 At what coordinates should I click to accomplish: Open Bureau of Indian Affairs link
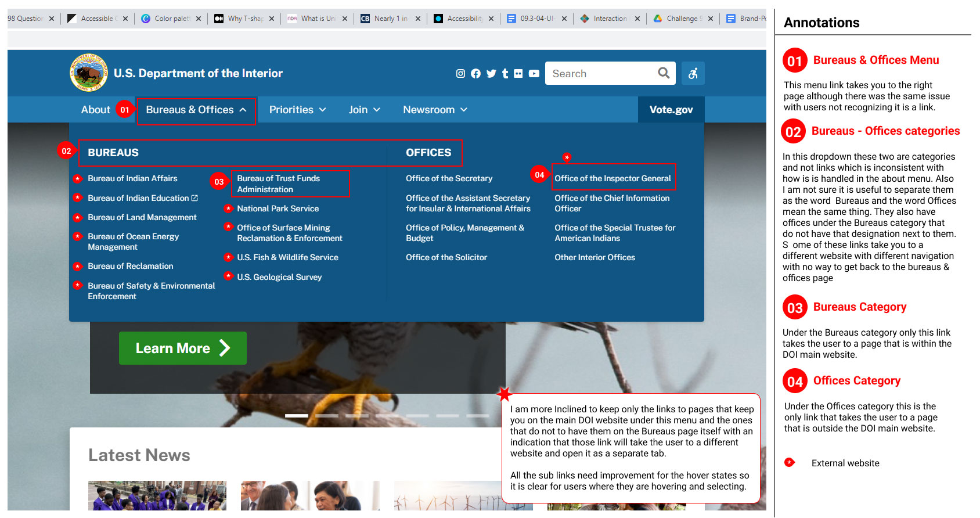pos(132,178)
